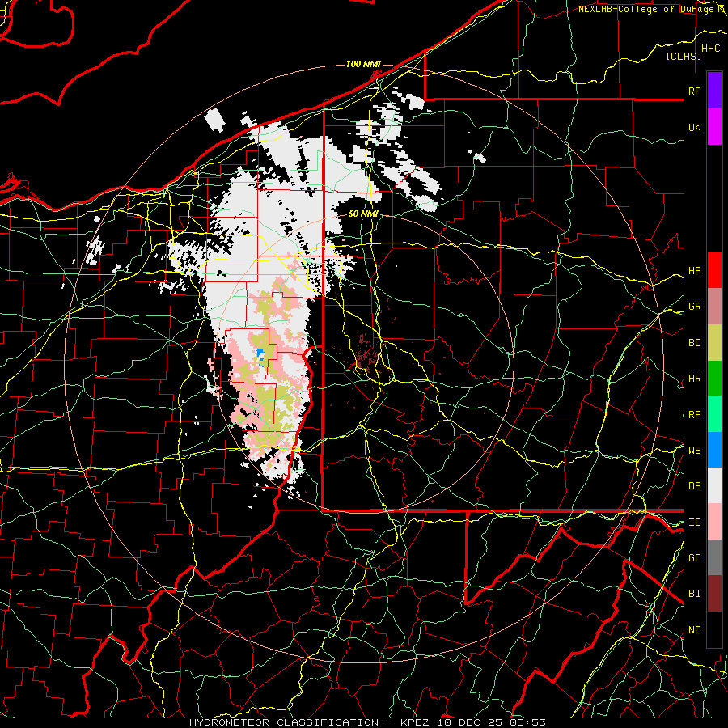Select the GR graupel color swatch
The image size is (728, 728).
click(714, 307)
